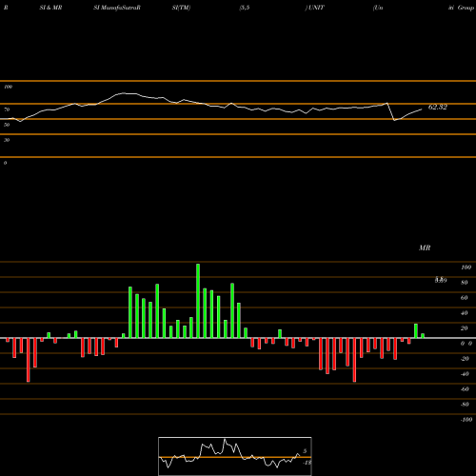The height and width of the screenshot is (476, 476).
Task: Click the MR axis label -40
Action: (465, 374)
